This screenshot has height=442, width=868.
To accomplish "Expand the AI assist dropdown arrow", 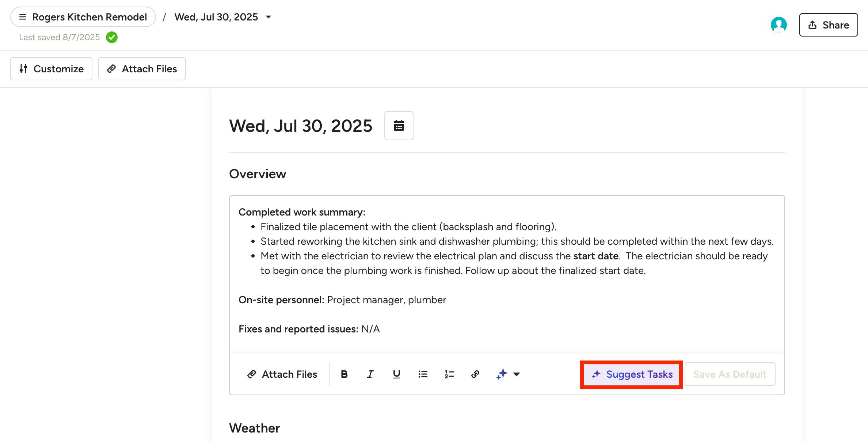I will point(517,374).
